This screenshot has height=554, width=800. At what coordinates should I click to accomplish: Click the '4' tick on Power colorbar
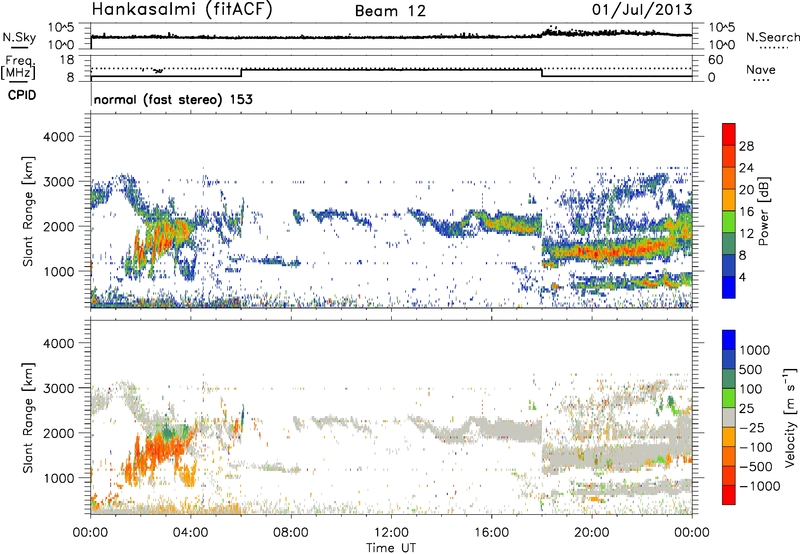tap(743, 277)
